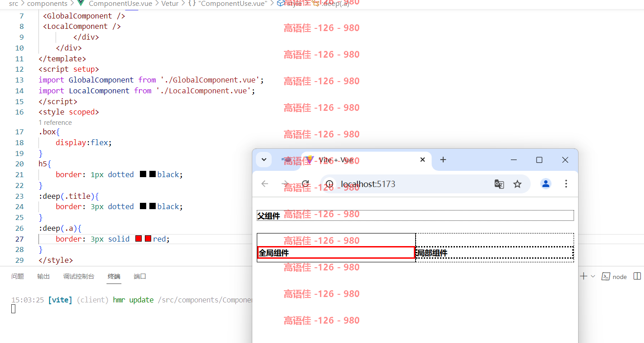Click the left black swatch on line 24

(x=143, y=206)
